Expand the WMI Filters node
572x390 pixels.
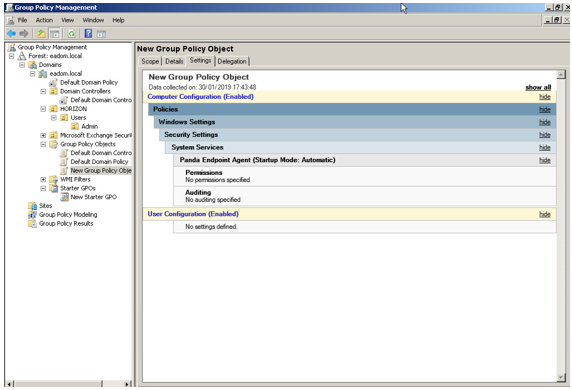pos(43,179)
